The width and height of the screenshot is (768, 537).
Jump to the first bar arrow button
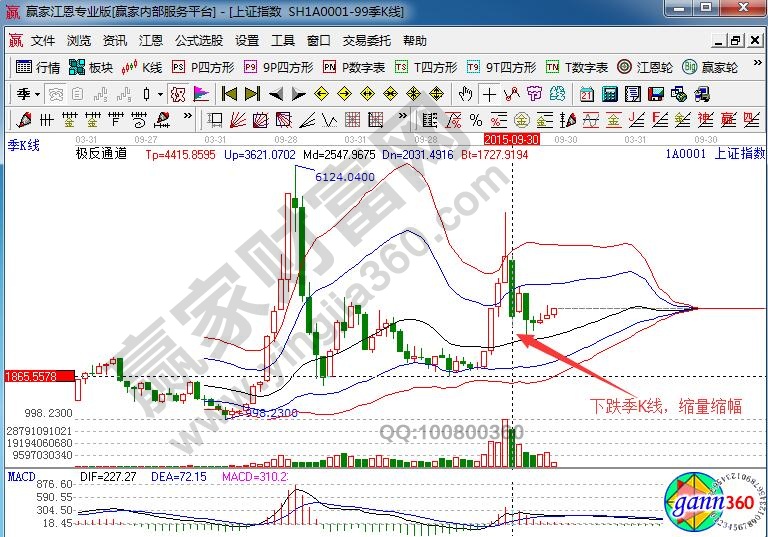coord(229,94)
